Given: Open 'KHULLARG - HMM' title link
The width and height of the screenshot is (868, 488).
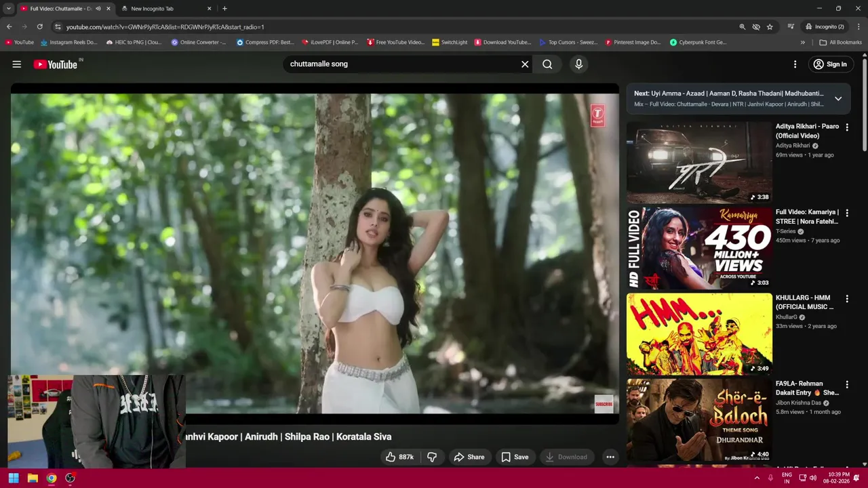Looking at the screenshot, I should (805, 302).
